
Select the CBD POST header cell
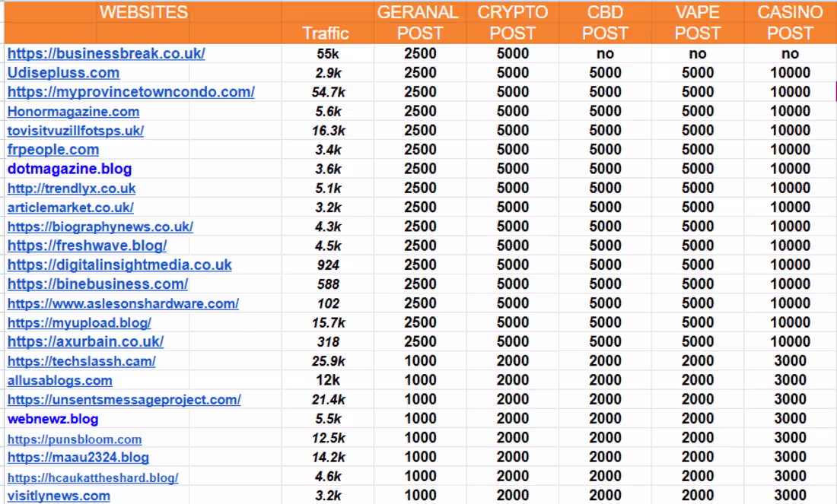pos(605,22)
